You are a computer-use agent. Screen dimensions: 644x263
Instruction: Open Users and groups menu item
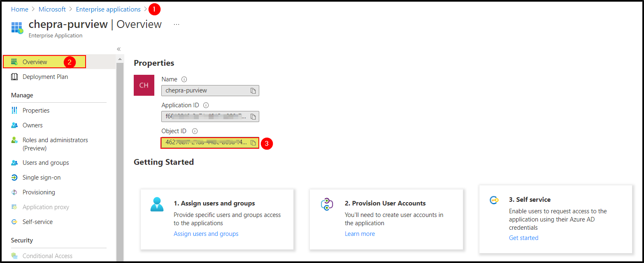tap(46, 163)
